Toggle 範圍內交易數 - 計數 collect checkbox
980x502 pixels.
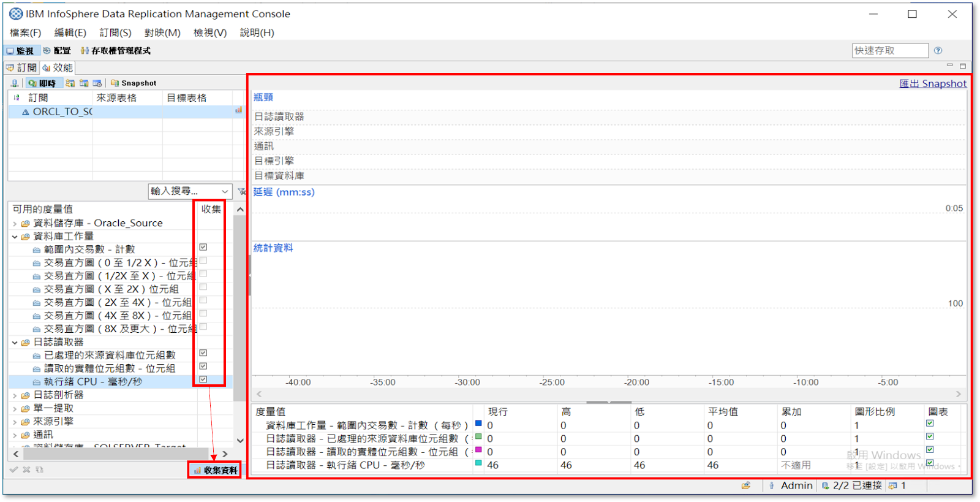tap(203, 247)
